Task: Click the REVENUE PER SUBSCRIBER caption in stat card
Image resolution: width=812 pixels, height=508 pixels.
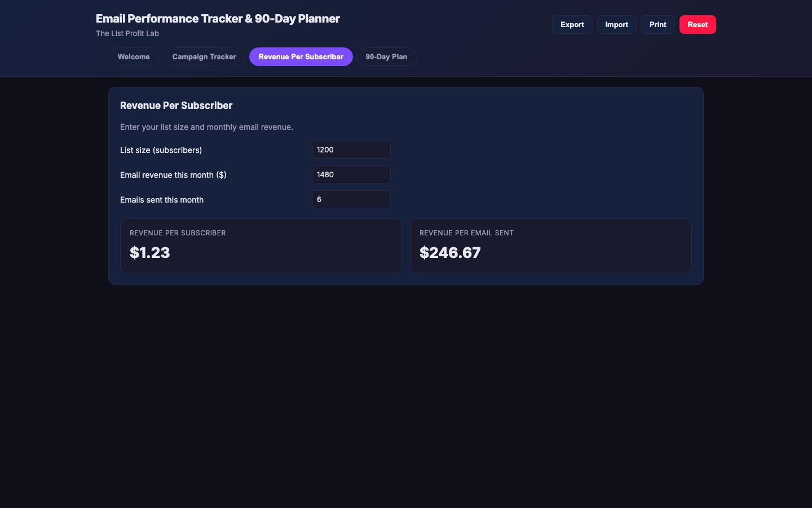Action: [178, 233]
